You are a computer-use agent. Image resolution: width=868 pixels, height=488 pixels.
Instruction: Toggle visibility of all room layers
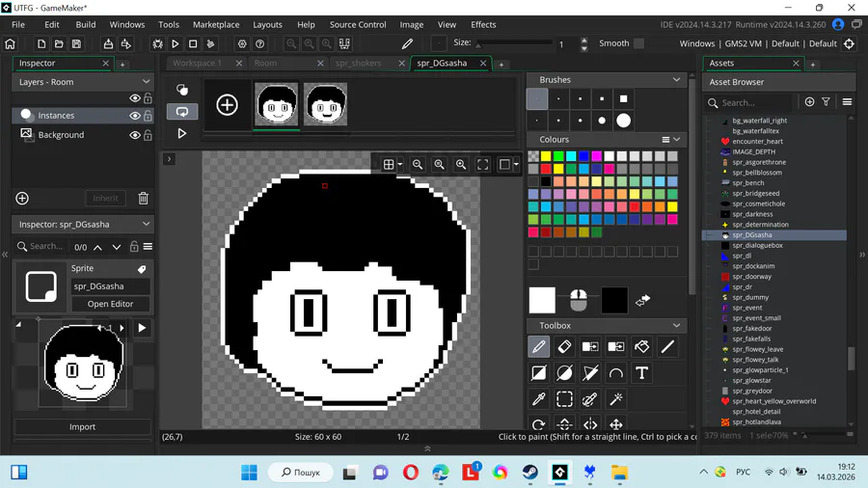134,98
